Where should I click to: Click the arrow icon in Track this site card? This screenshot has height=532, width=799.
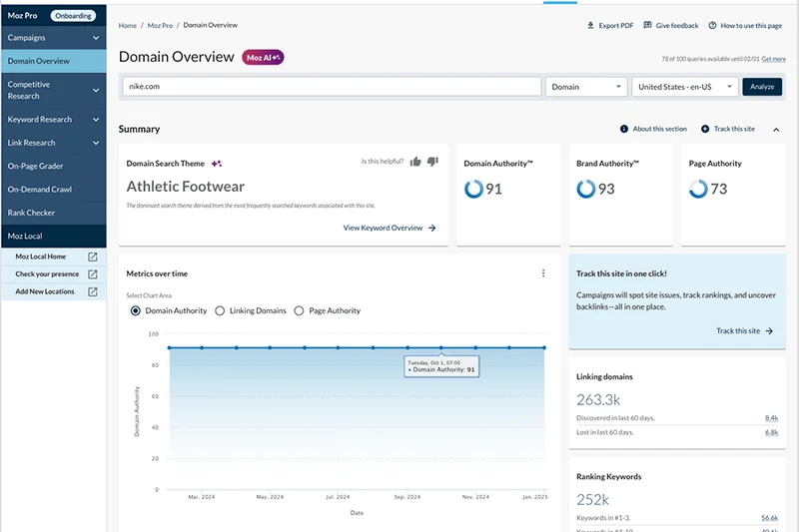[769, 331]
